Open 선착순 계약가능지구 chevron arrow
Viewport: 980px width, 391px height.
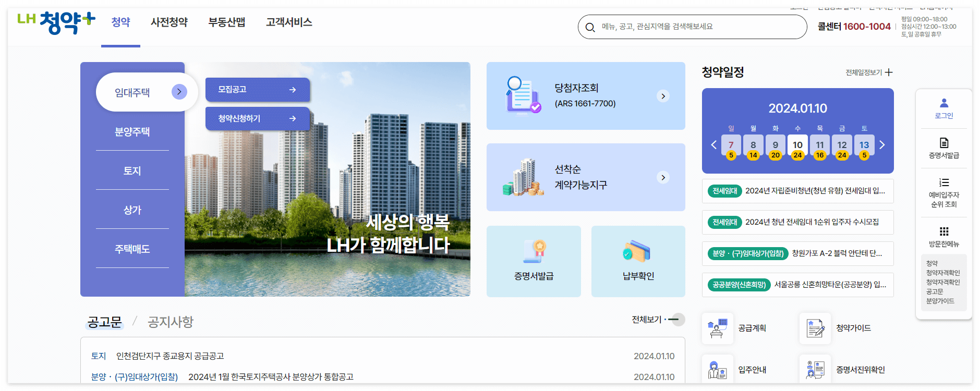coord(663,177)
